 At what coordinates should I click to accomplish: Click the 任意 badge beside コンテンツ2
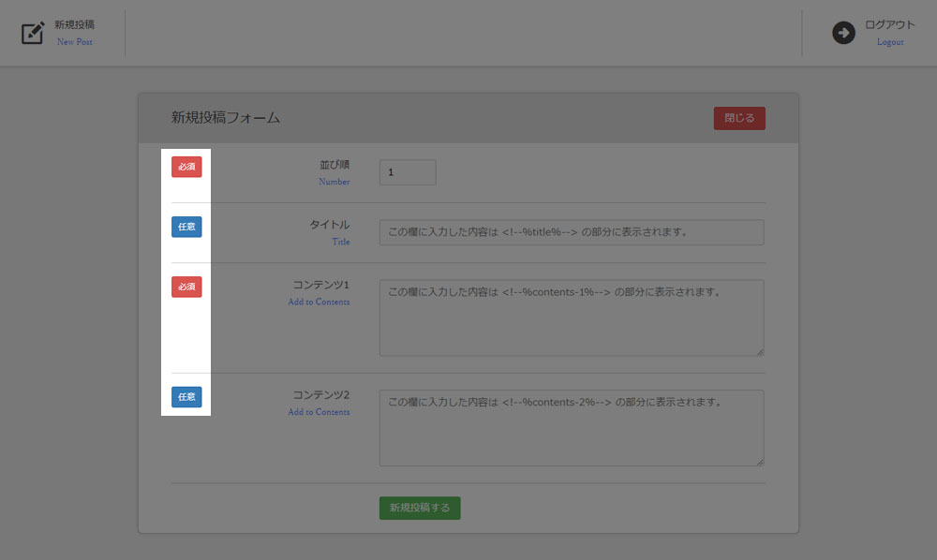pyautogui.click(x=186, y=397)
